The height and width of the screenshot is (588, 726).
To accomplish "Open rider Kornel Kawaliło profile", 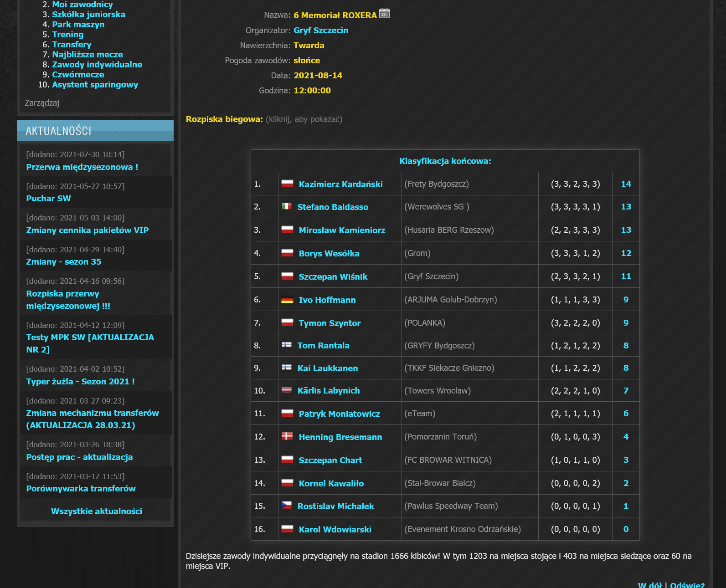I will (331, 484).
